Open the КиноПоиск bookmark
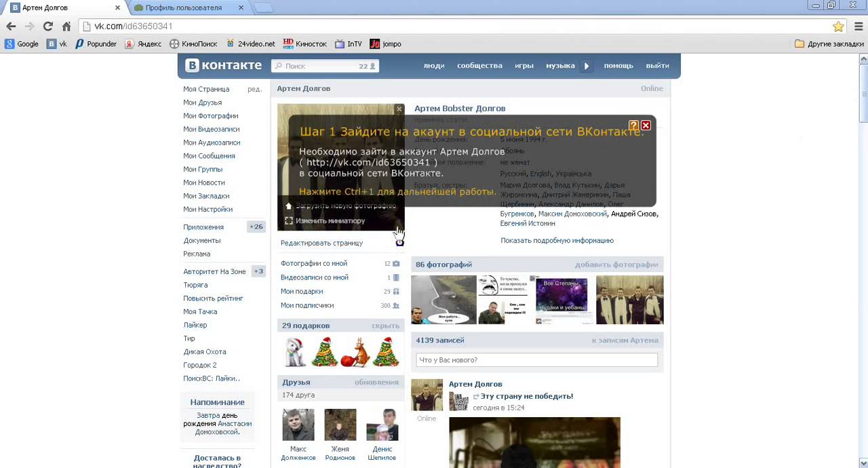The width and height of the screenshot is (868, 468). point(193,44)
